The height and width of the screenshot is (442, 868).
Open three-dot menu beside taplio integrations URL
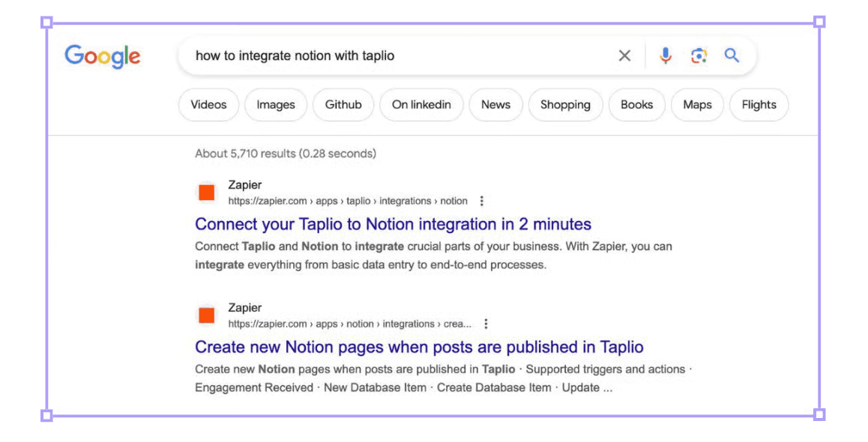pyautogui.click(x=482, y=201)
